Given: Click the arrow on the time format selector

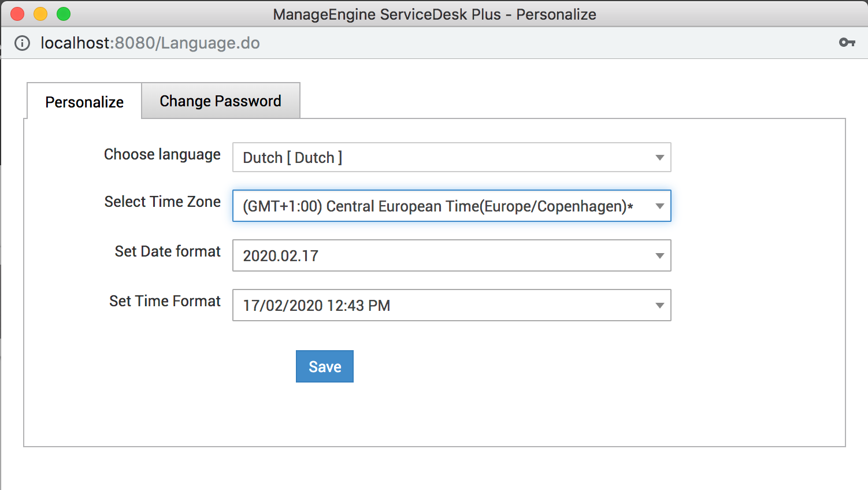Looking at the screenshot, I should pyautogui.click(x=659, y=306).
